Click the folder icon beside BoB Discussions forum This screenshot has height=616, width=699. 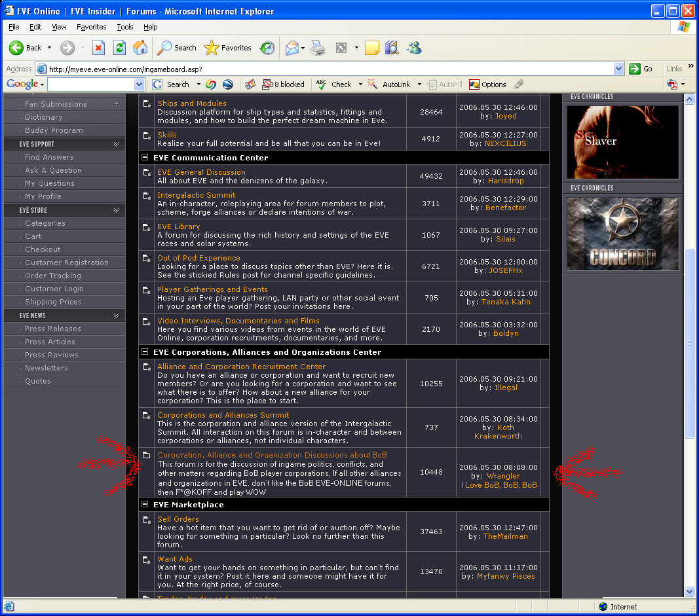[146, 455]
